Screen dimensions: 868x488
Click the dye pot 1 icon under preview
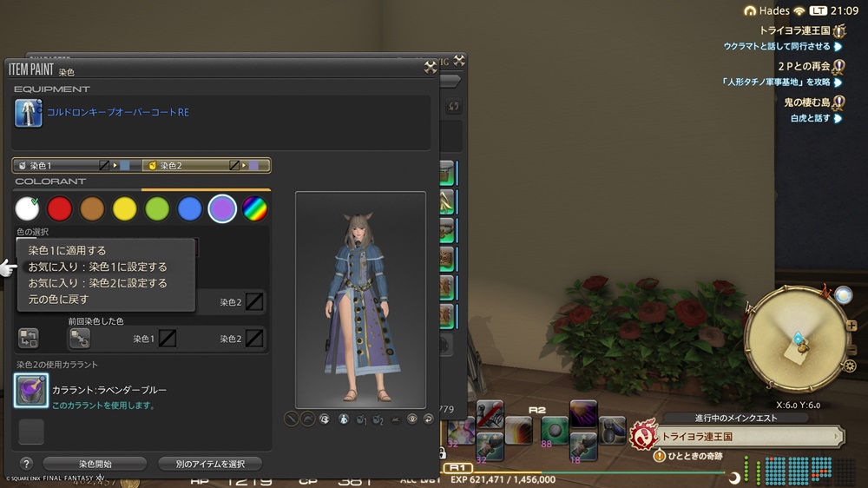point(361,419)
